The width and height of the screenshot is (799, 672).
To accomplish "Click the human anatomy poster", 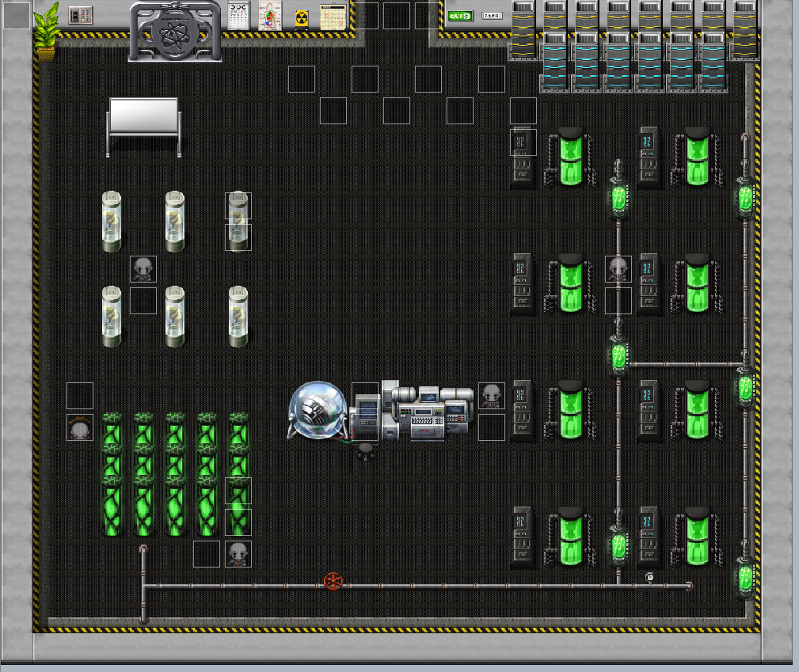I will coord(269,17).
